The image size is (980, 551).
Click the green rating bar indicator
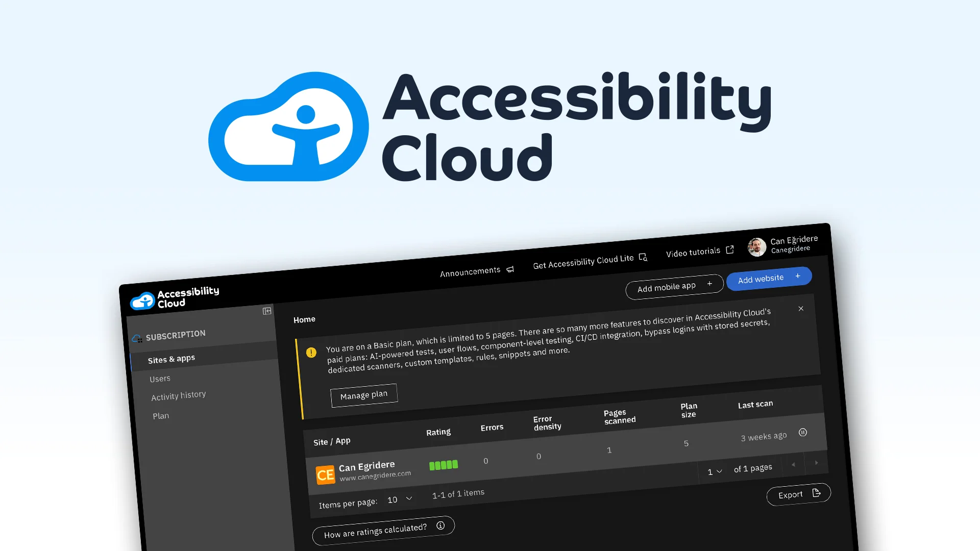[x=444, y=465]
